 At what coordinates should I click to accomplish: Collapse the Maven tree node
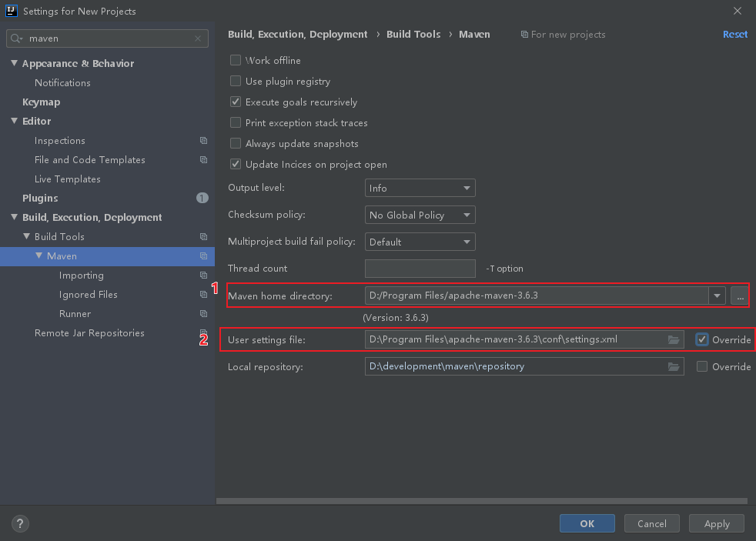38,255
